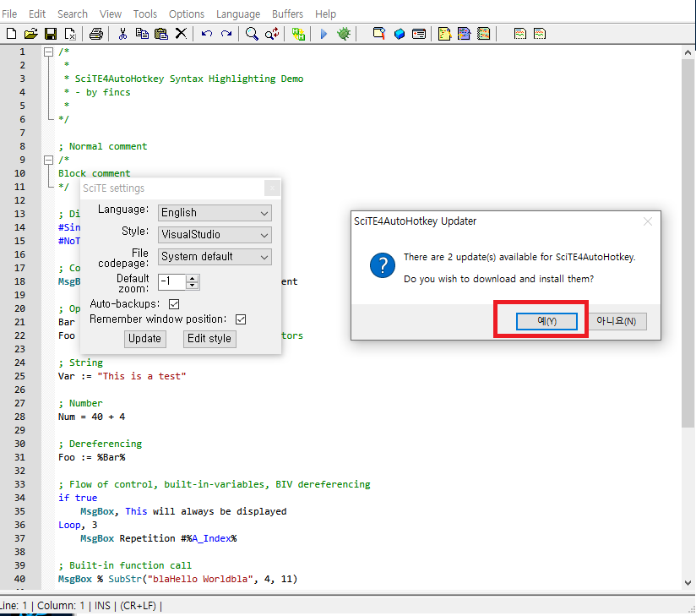
Task: Click the yellow notepad with pencil icon
Action: click(x=444, y=34)
